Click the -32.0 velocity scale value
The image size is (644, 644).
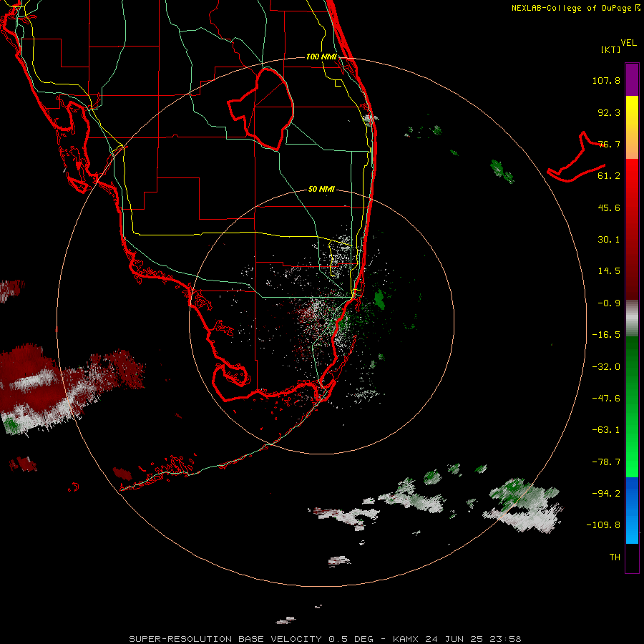606,367
